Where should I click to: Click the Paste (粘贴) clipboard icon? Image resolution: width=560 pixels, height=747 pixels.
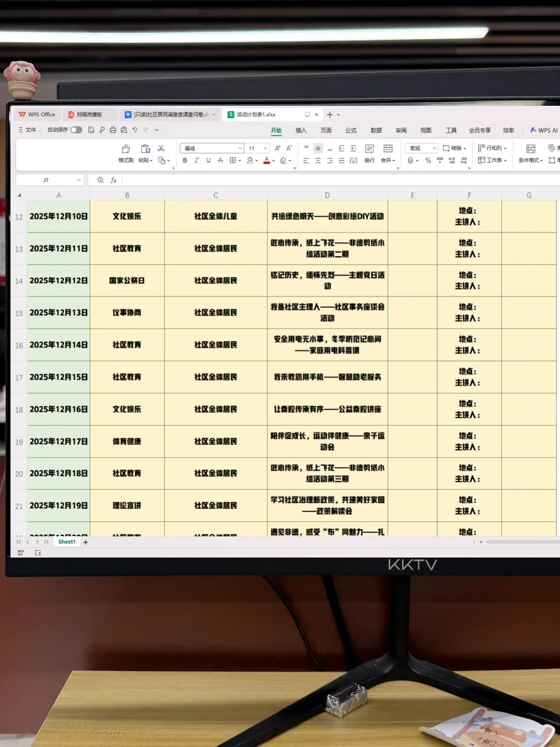pos(146,149)
